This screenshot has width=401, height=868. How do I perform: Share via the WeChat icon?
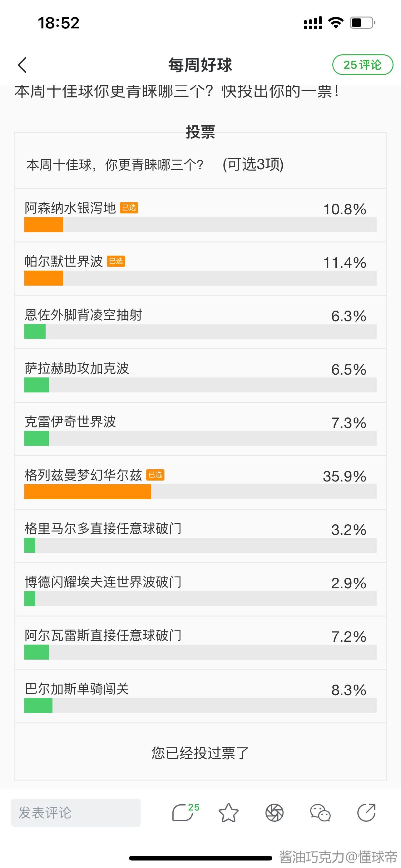click(320, 813)
